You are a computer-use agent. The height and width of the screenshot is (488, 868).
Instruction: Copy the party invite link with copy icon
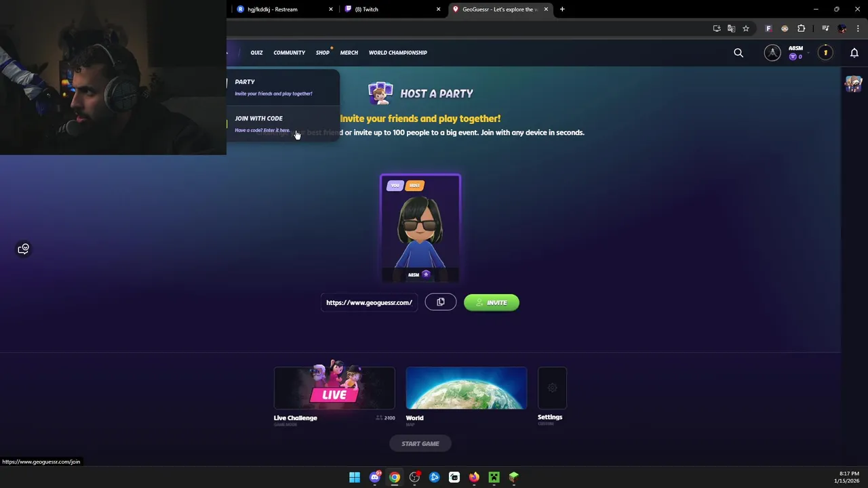tap(441, 302)
